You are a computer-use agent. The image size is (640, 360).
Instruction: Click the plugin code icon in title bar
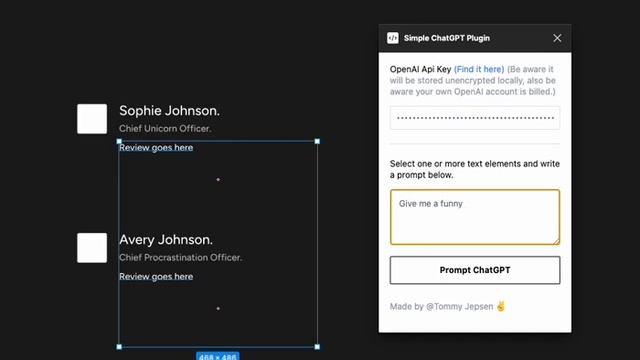click(x=393, y=38)
